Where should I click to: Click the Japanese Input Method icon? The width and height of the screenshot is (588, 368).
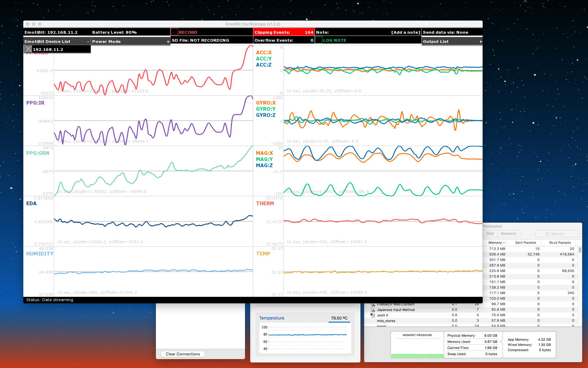tap(373, 310)
